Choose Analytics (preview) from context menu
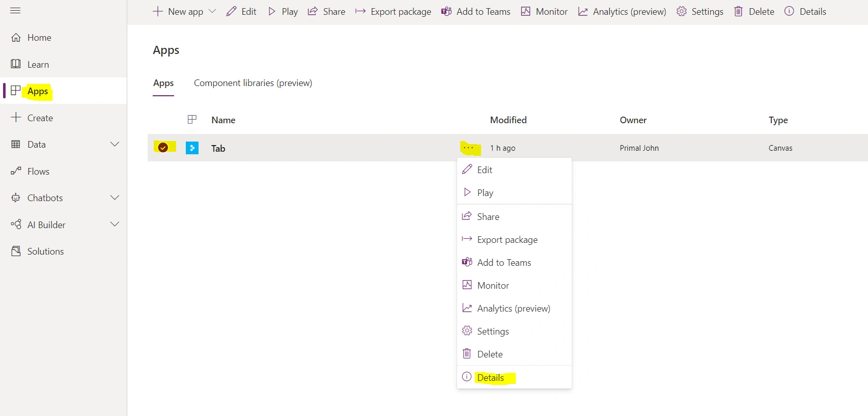This screenshot has height=416, width=868. [514, 309]
